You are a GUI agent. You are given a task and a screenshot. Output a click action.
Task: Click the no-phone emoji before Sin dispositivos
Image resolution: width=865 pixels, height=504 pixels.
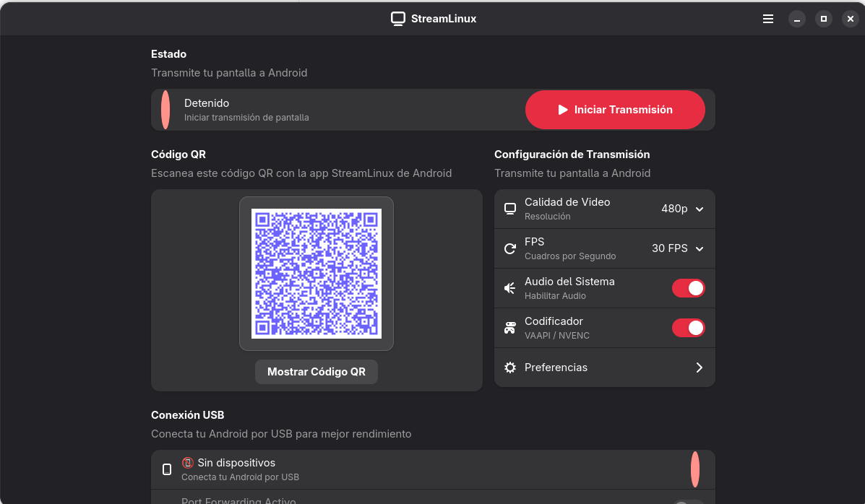188,463
